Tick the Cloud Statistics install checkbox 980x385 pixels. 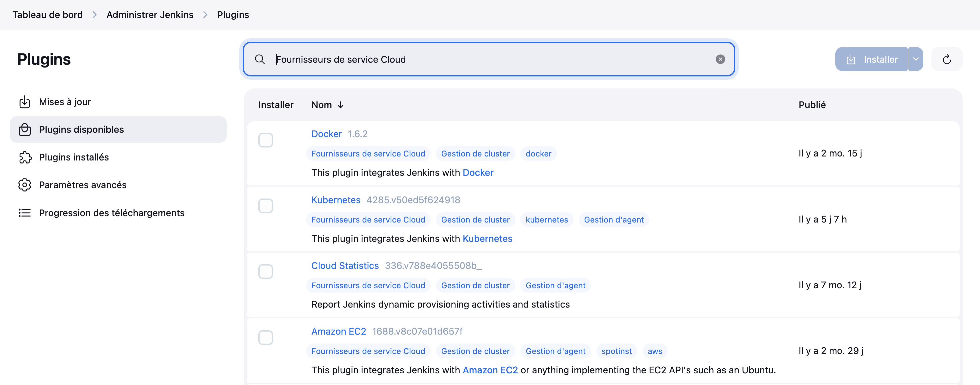pyautogui.click(x=266, y=272)
